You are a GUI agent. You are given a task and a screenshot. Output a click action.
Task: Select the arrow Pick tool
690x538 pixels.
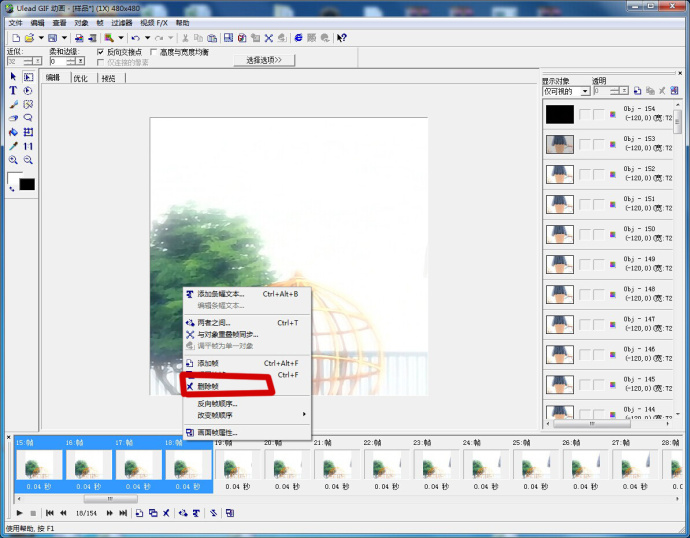[x=13, y=77]
